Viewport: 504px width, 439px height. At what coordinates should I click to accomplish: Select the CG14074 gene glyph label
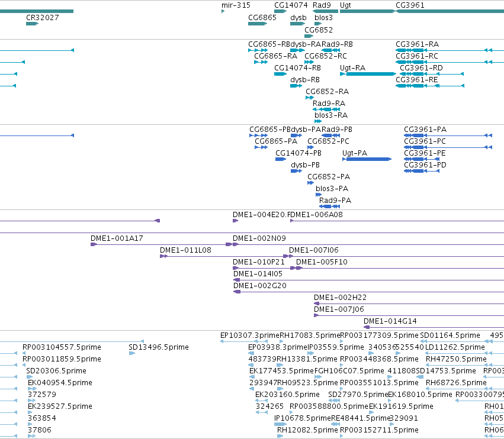(x=291, y=5)
